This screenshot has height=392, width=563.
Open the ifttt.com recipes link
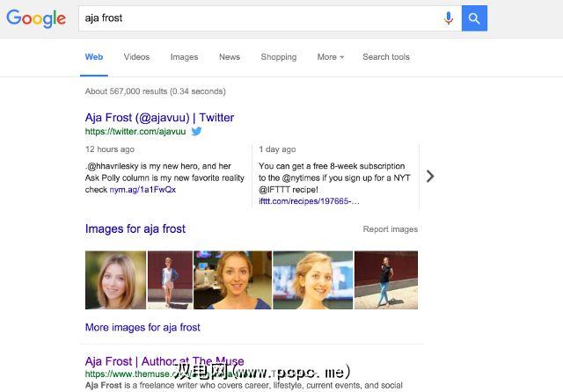[x=308, y=200]
